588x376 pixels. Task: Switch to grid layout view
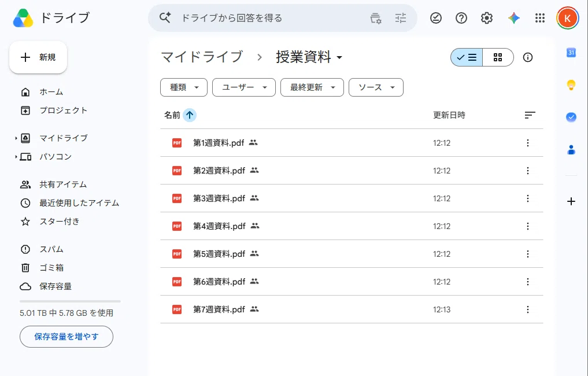point(498,57)
